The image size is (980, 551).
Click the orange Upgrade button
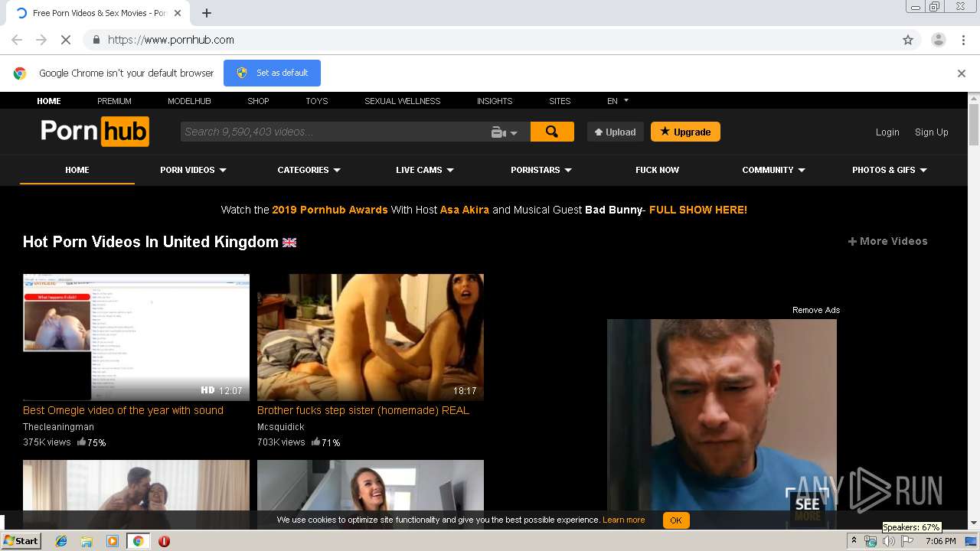point(685,132)
